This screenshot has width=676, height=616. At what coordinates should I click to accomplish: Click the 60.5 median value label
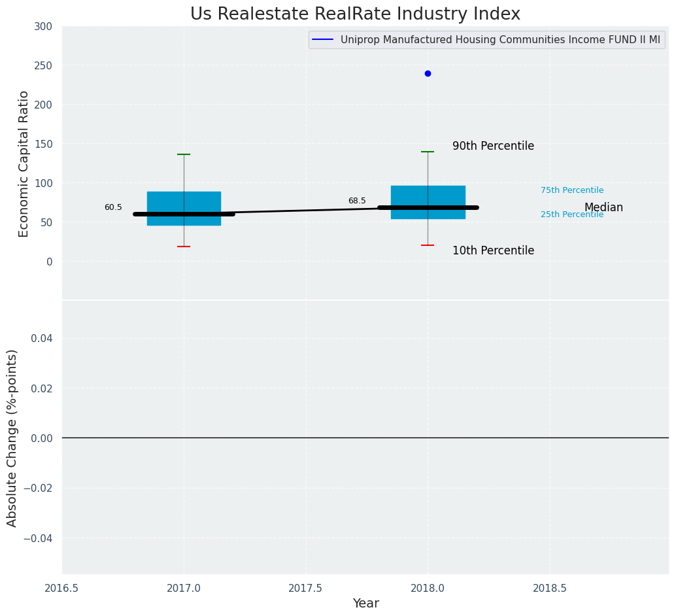coord(113,207)
